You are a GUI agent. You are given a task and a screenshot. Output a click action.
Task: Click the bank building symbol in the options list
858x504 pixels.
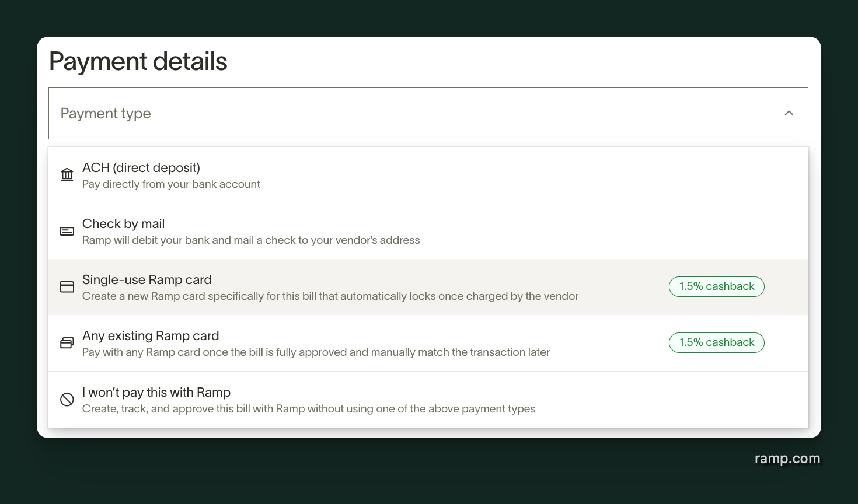[67, 174]
